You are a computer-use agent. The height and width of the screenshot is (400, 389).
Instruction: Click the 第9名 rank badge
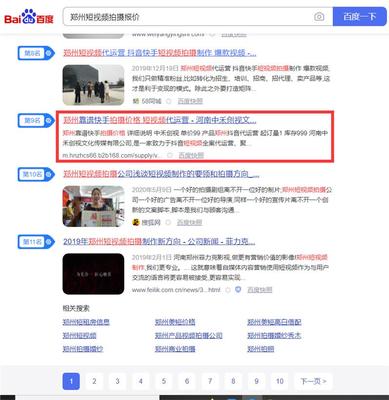[36, 120]
